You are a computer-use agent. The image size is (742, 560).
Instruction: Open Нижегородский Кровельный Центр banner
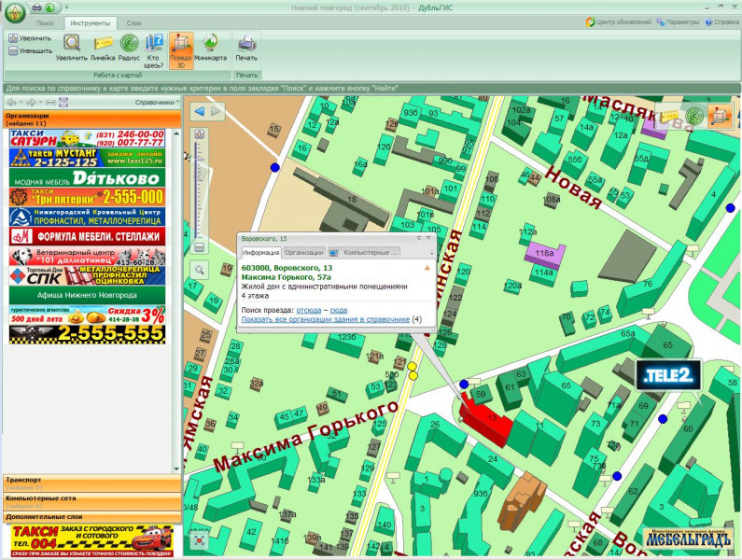pos(87,217)
